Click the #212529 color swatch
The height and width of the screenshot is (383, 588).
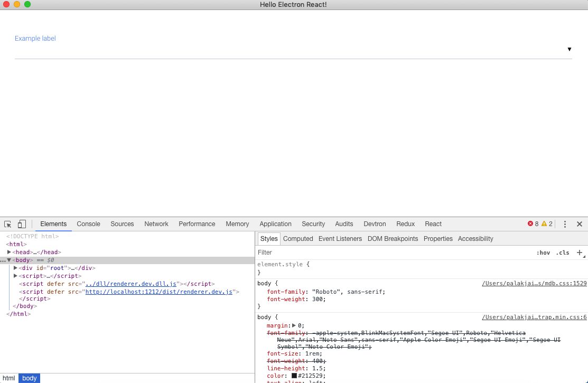[294, 376]
